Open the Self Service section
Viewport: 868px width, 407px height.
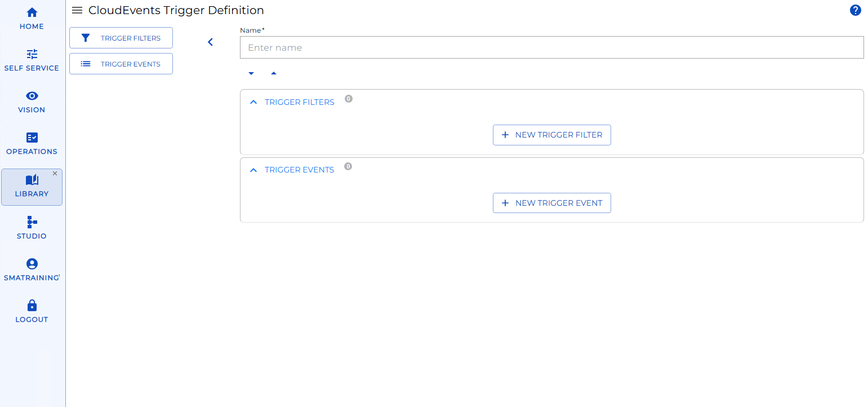[32, 60]
